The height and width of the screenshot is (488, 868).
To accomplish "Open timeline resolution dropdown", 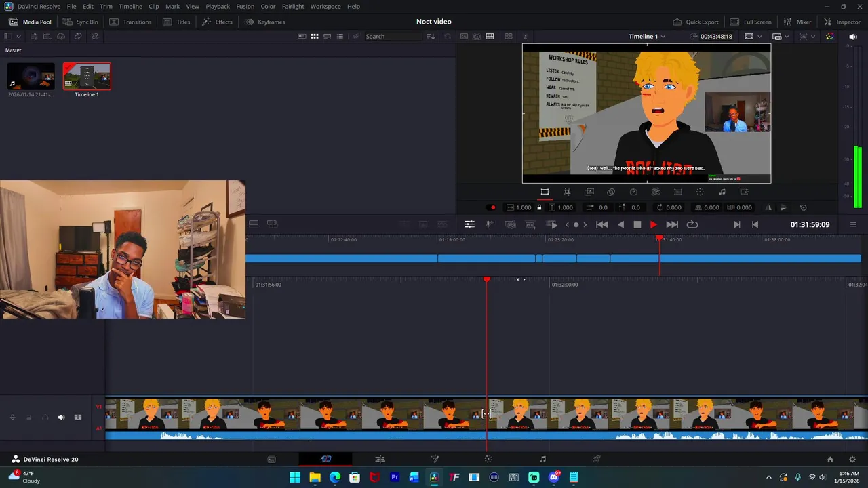I will pos(780,36).
